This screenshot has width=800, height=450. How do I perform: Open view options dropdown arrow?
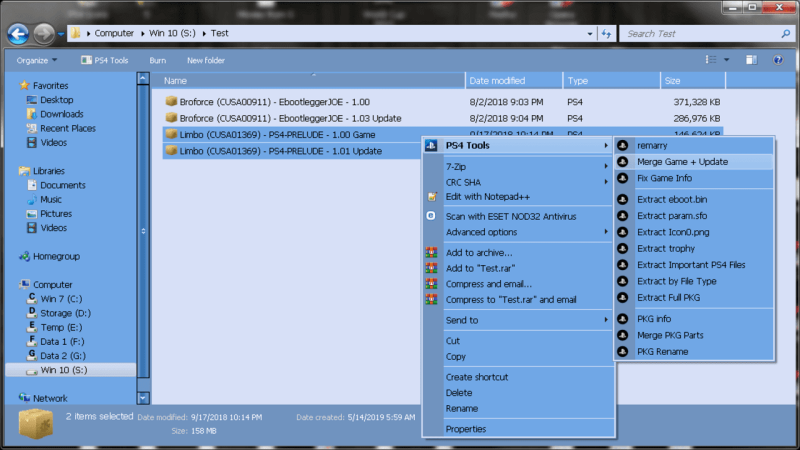tap(727, 60)
